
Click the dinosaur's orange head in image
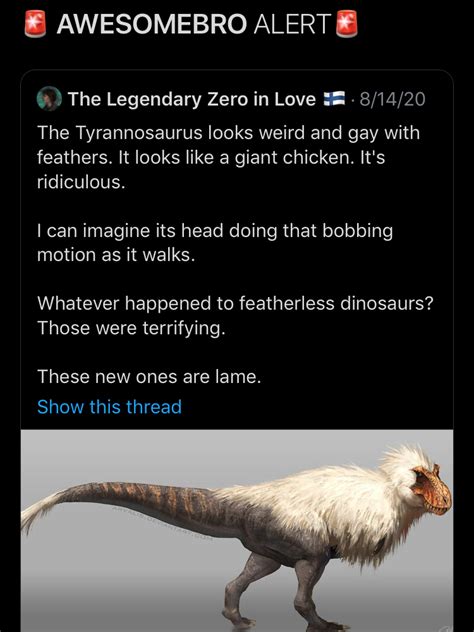432,489
